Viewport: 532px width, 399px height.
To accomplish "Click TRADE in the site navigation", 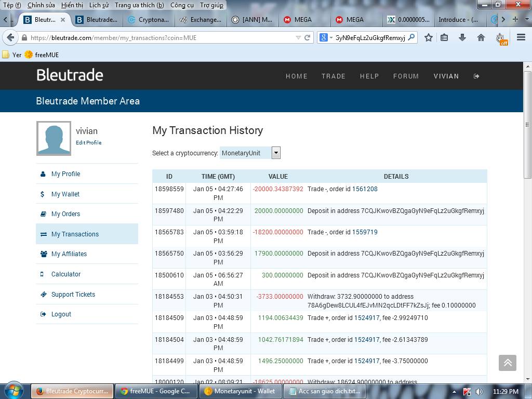I will [334, 76].
